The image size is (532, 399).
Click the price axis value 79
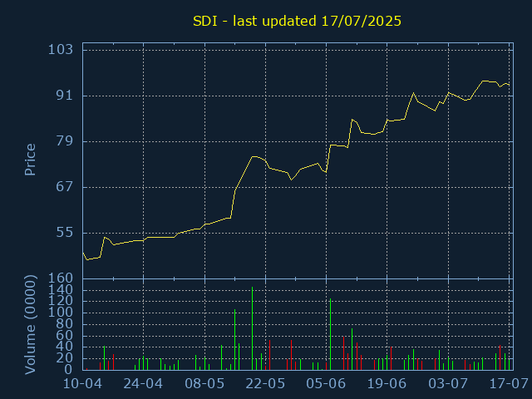[x=65, y=141]
